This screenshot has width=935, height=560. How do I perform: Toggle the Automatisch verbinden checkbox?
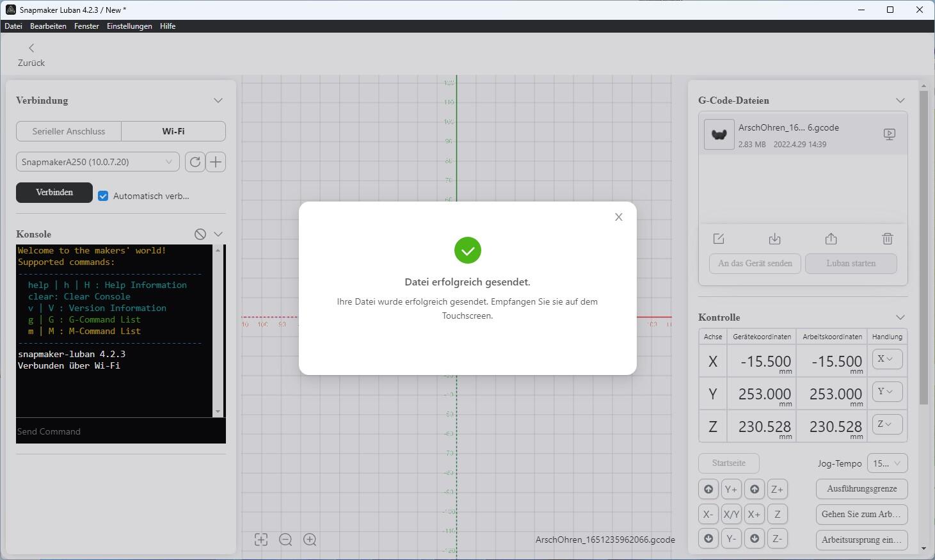pos(103,196)
